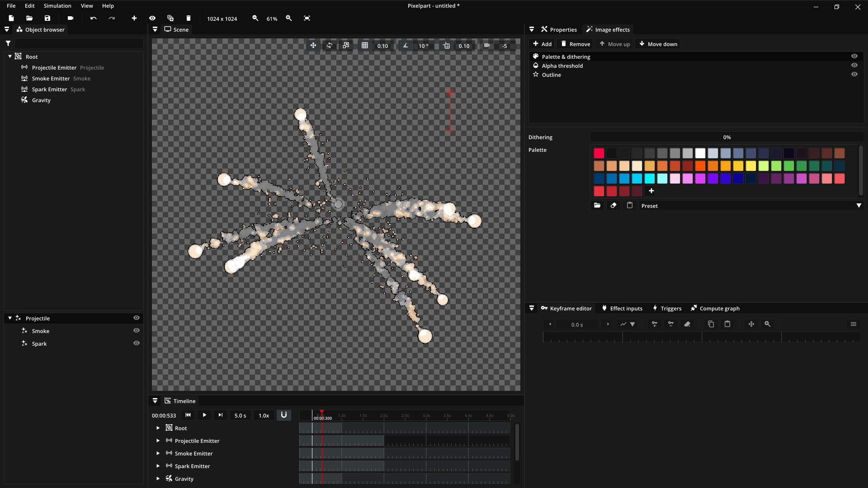
Task: Click the add new object icon
Action: [134, 18]
